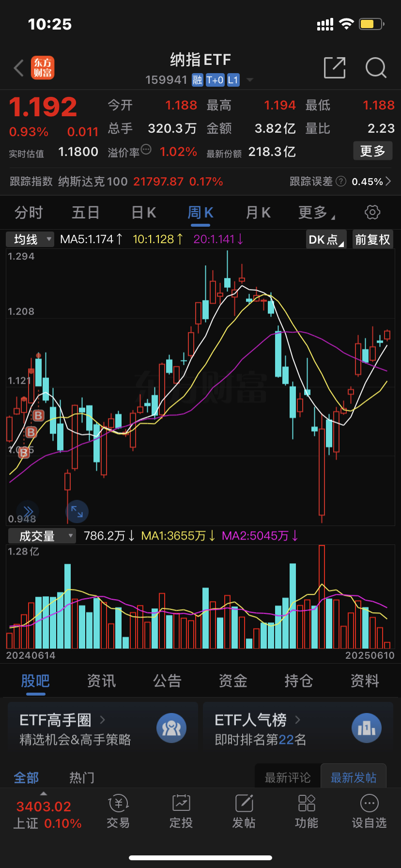Screen dimensions: 401x868
Task: Toggle the 前复权 adjustment button
Action: tap(372, 239)
